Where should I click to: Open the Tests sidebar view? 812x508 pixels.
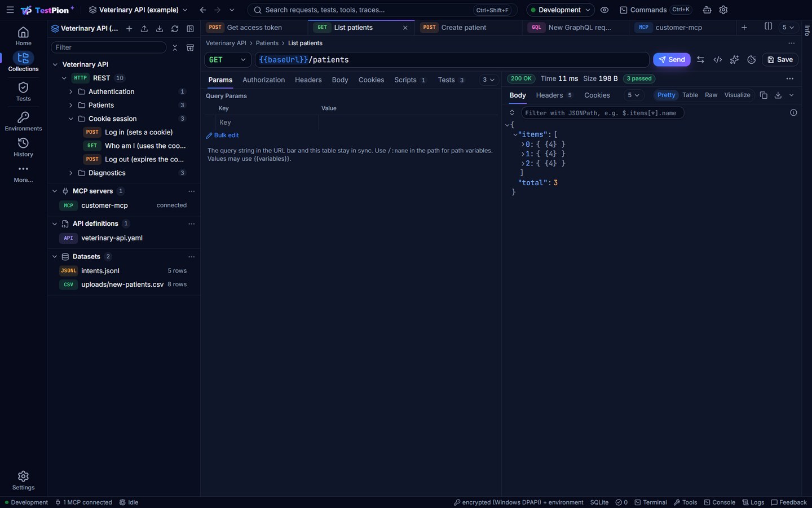23,91
